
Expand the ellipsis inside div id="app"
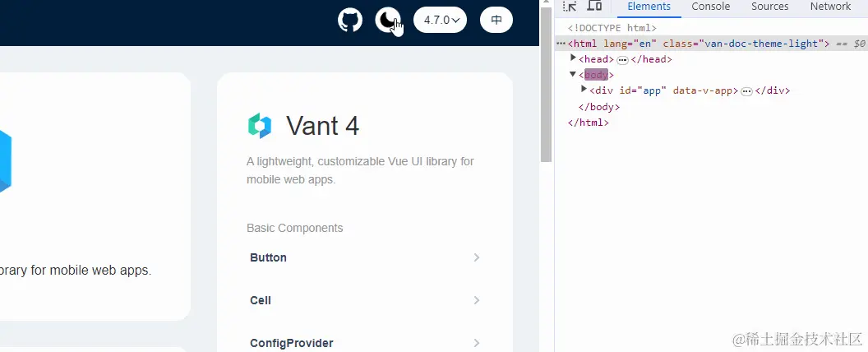[x=746, y=91]
